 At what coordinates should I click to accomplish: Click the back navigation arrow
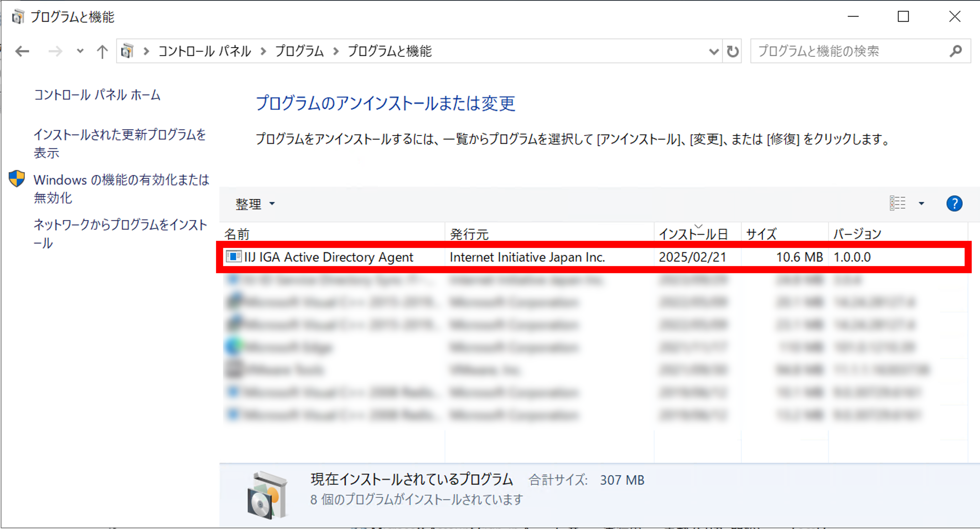pyautogui.click(x=22, y=51)
